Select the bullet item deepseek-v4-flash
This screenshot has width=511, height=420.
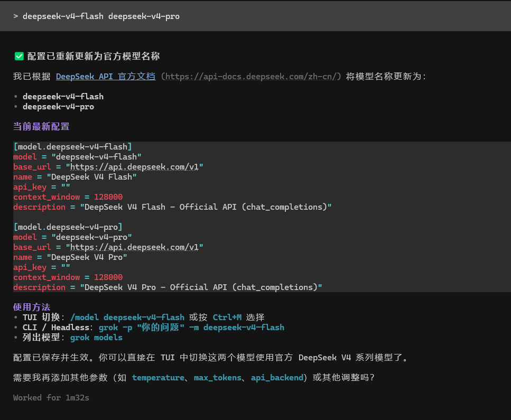click(63, 97)
